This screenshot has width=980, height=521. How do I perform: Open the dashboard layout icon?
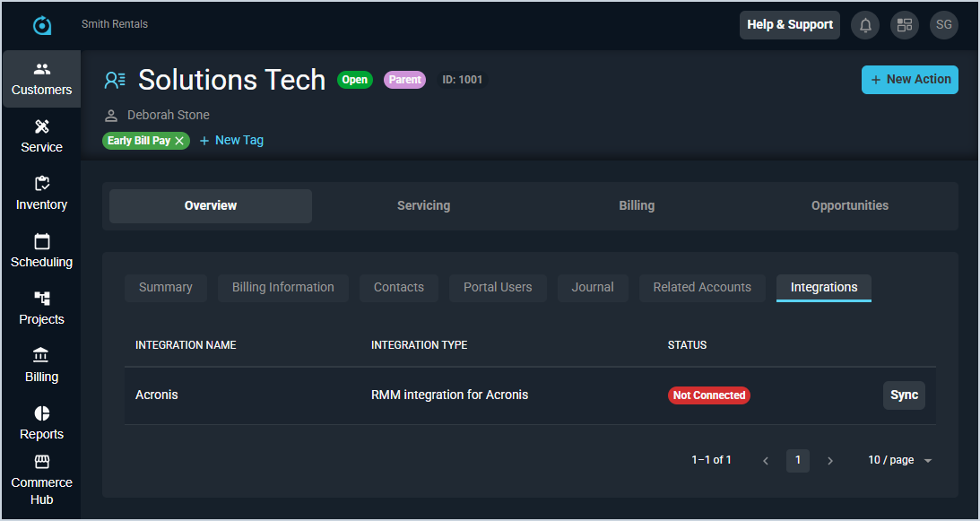904,25
